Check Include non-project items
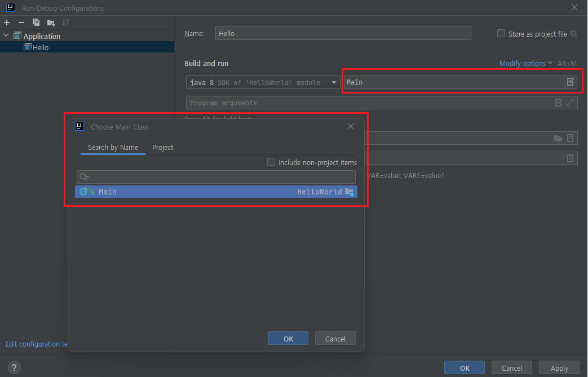588x377 pixels. click(271, 162)
